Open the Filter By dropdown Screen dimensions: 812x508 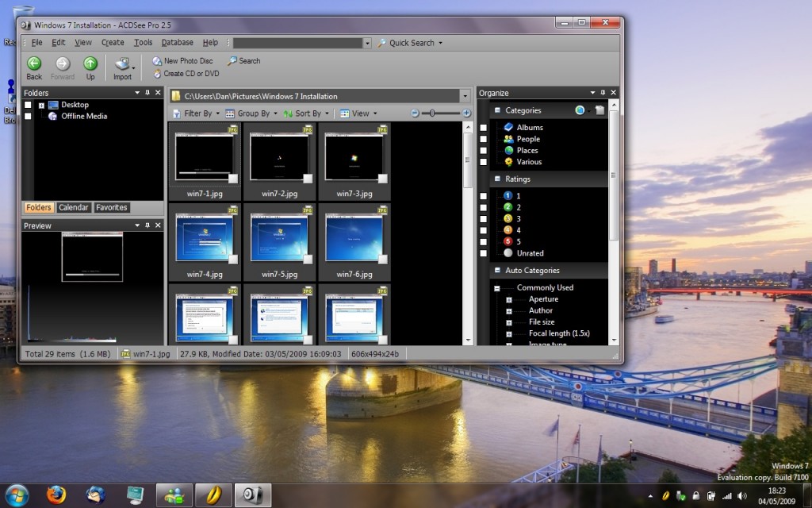click(197, 114)
